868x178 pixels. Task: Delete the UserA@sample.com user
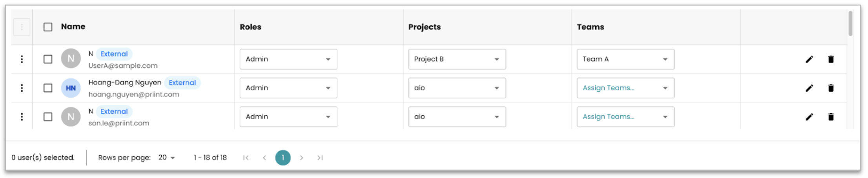(x=831, y=59)
